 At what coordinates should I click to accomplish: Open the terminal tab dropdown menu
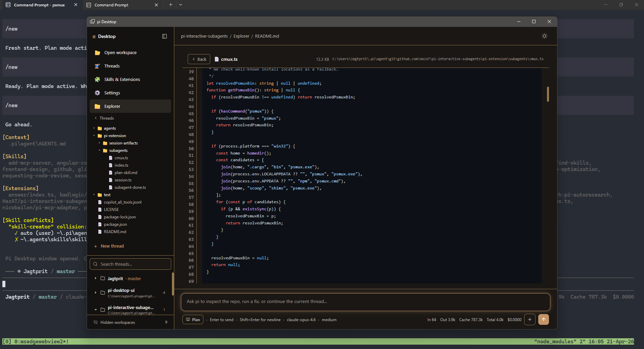pos(181,5)
